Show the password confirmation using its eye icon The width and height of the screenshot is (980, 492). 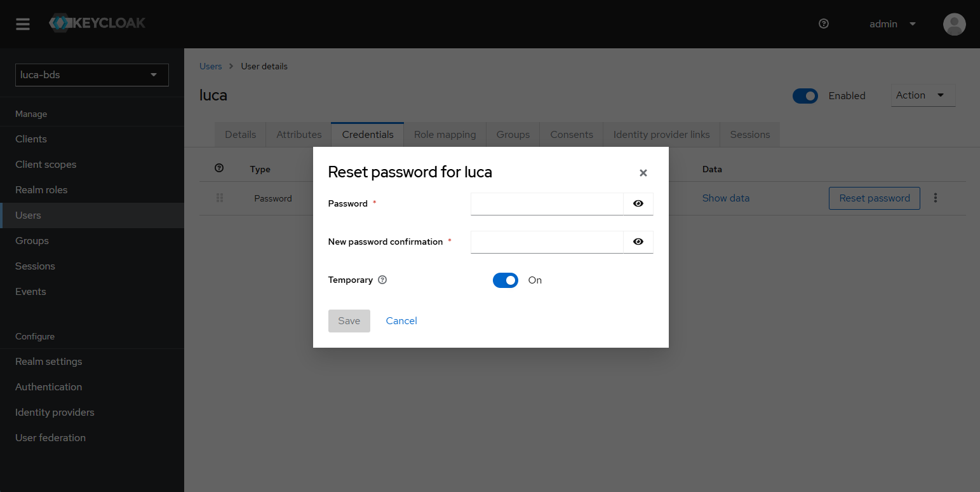click(638, 242)
